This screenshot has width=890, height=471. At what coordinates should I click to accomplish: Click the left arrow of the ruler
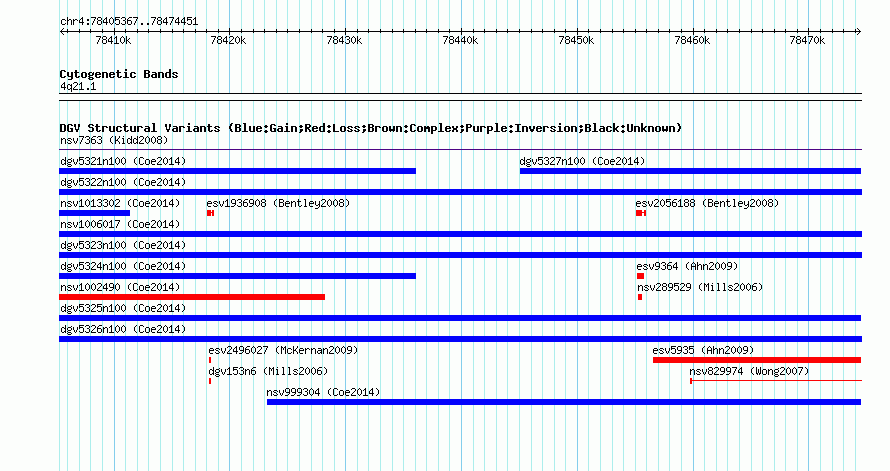click(x=62, y=32)
